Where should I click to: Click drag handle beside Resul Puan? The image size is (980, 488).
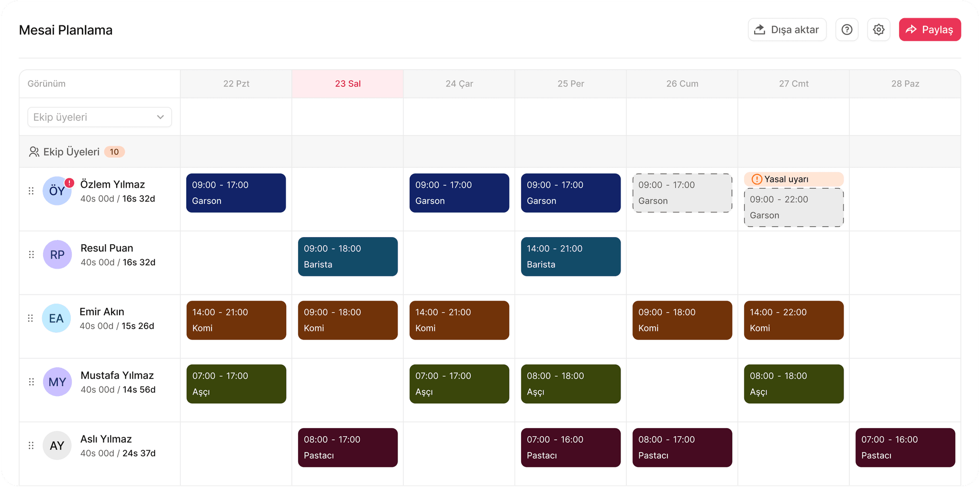point(31,255)
